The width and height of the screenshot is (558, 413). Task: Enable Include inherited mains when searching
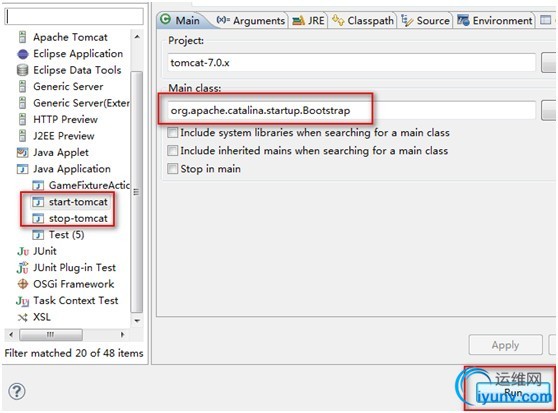[x=173, y=150]
